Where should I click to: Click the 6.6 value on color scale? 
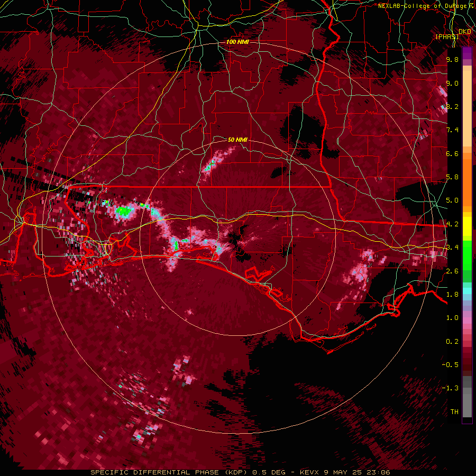pos(452,153)
